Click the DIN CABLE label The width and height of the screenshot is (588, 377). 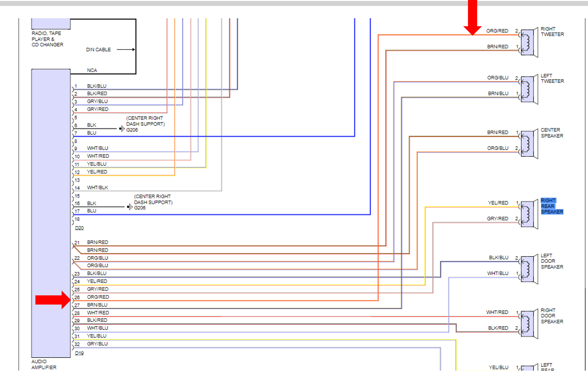point(98,49)
